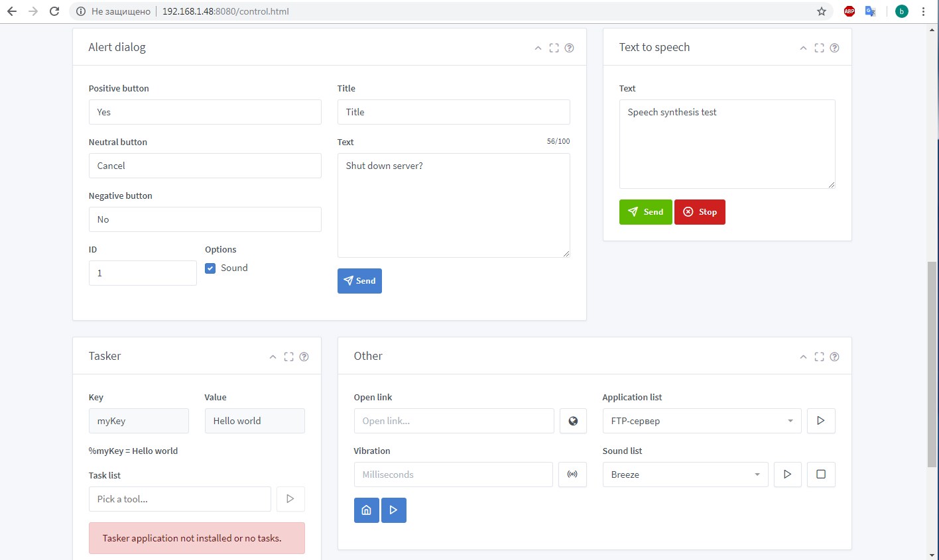Collapse the Tasker panel
The image size is (939, 560).
(273, 357)
